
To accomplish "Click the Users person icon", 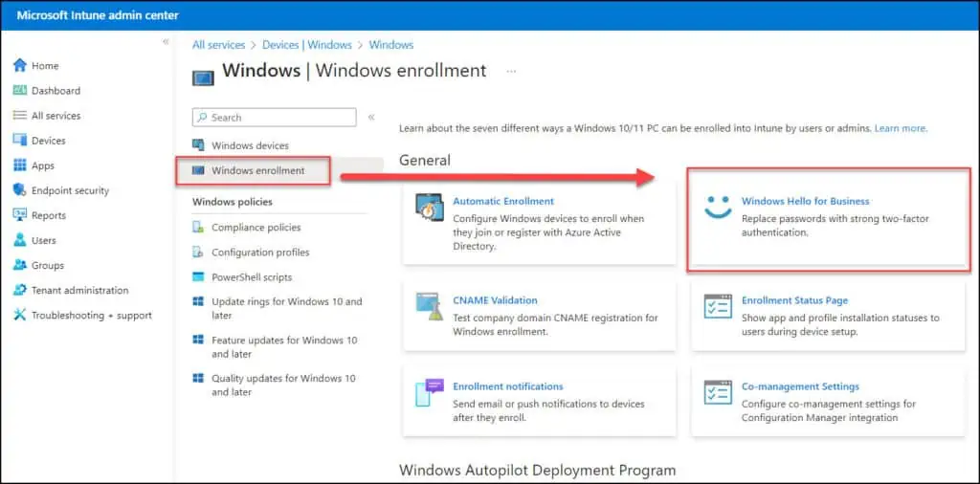I will tap(20, 240).
